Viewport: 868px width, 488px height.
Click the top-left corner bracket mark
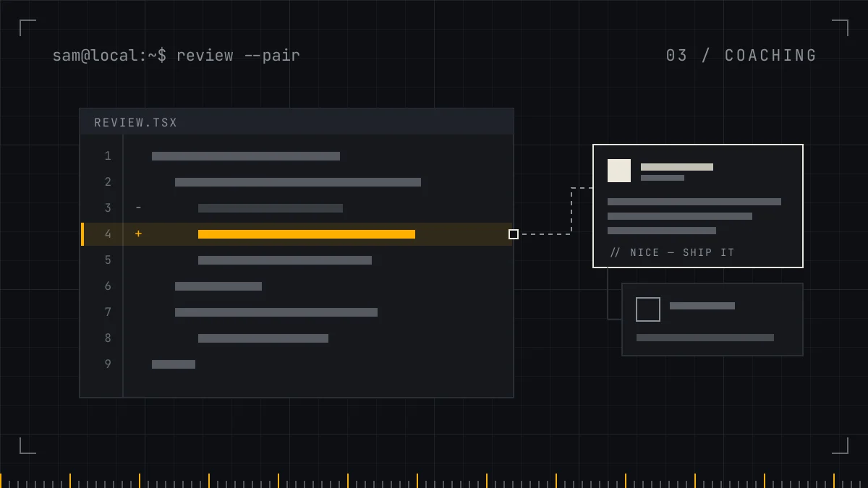(27, 27)
